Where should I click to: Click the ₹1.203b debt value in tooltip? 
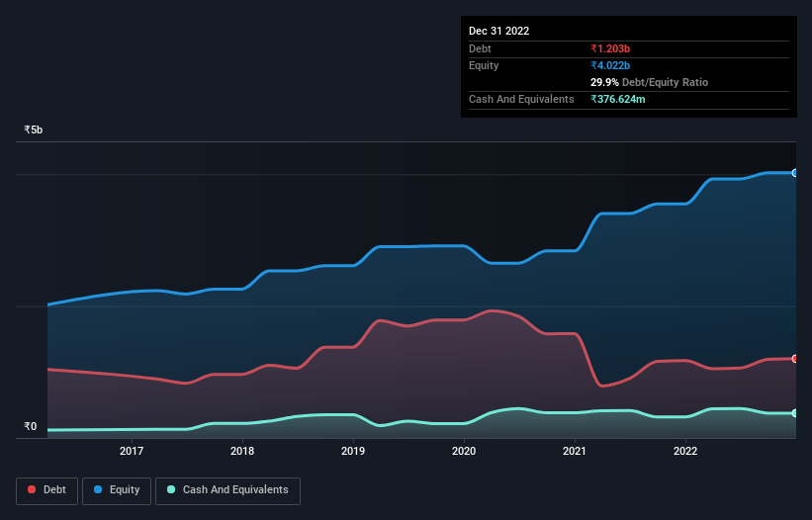click(610, 48)
